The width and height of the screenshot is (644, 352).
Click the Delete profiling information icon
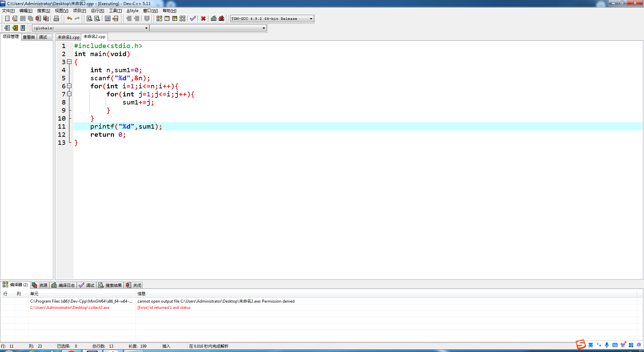[221, 18]
